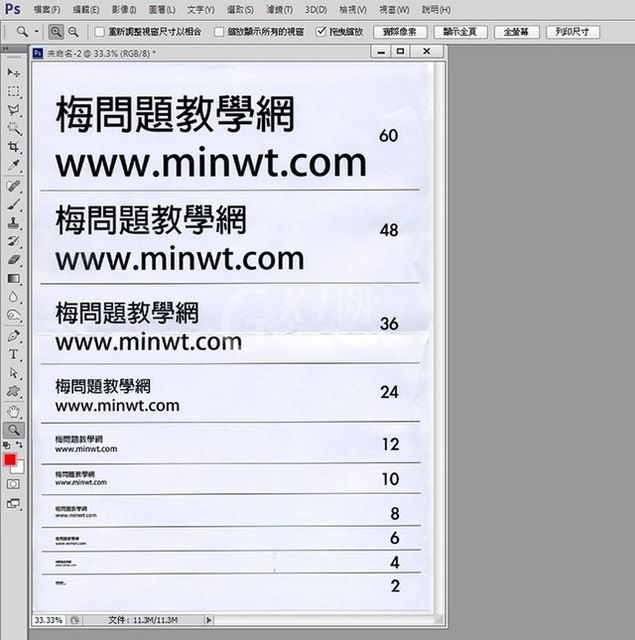Open the 選取(S) menu

[240, 10]
